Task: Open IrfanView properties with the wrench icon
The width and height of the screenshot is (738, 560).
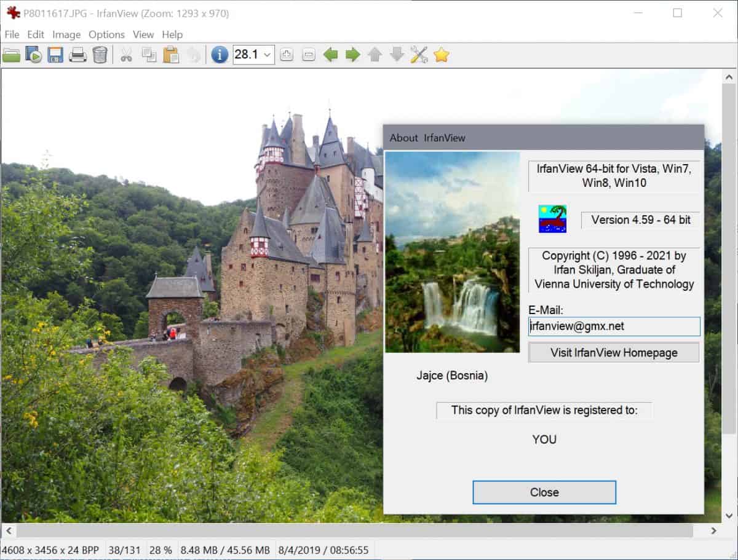Action: pos(419,55)
